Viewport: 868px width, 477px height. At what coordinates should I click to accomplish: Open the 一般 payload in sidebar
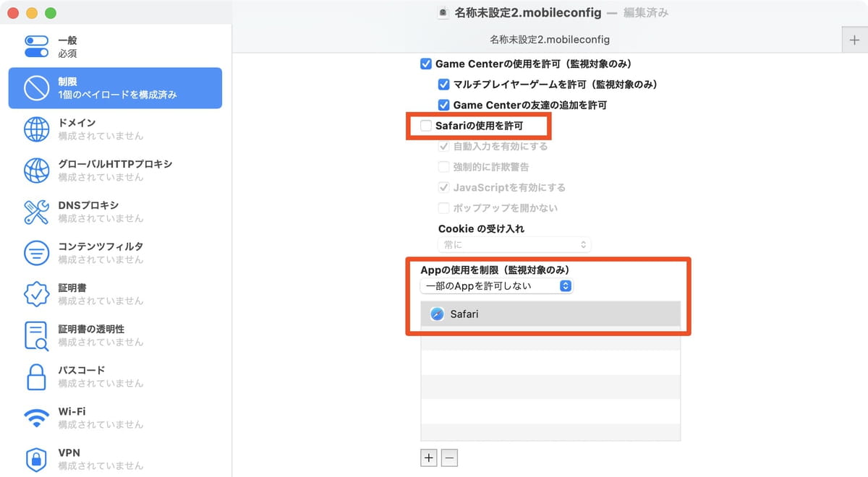tap(115, 47)
